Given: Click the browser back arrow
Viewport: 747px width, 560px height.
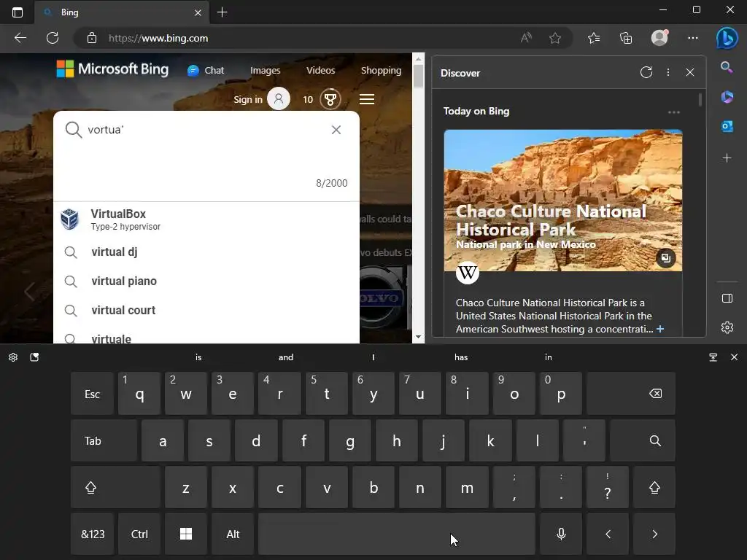Looking at the screenshot, I should (20, 38).
